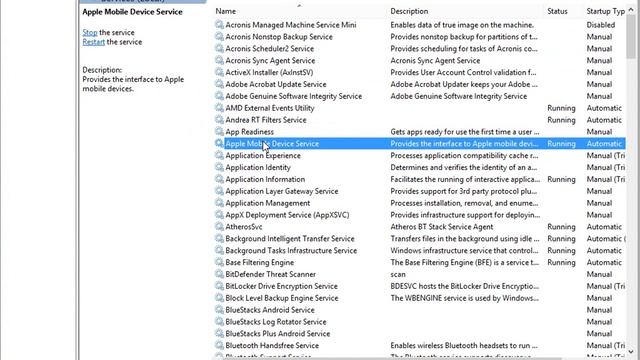
Task: Click the Base Filtering Engine icon
Action: [x=219, y=261]
